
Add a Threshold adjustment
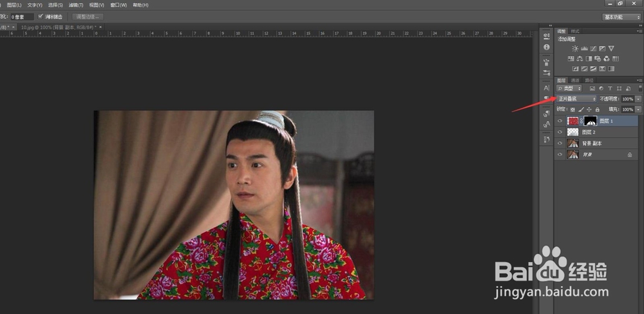(594, 68)
